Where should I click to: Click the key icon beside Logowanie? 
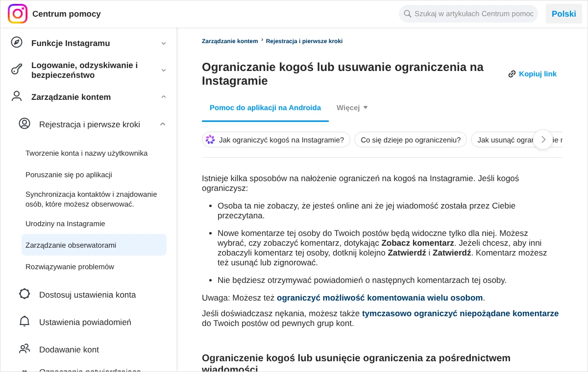17,69
